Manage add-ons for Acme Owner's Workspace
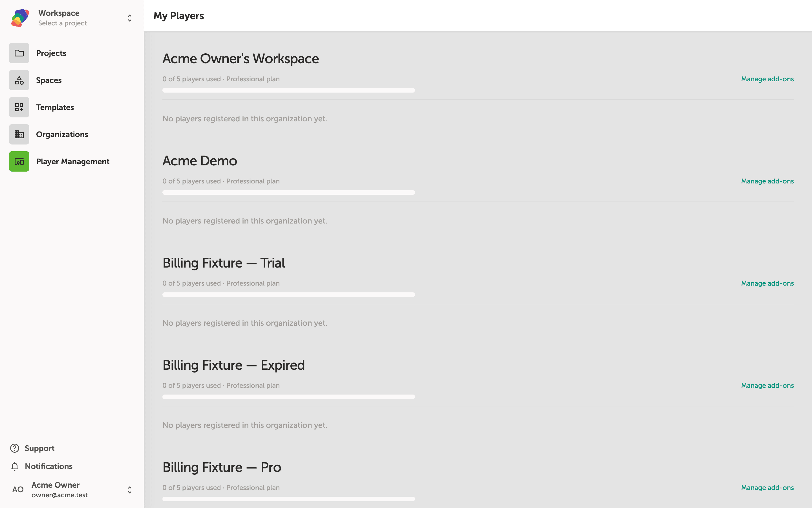Image resolution: width=812 pixels, height=508 pixels. tap(767, 79)
